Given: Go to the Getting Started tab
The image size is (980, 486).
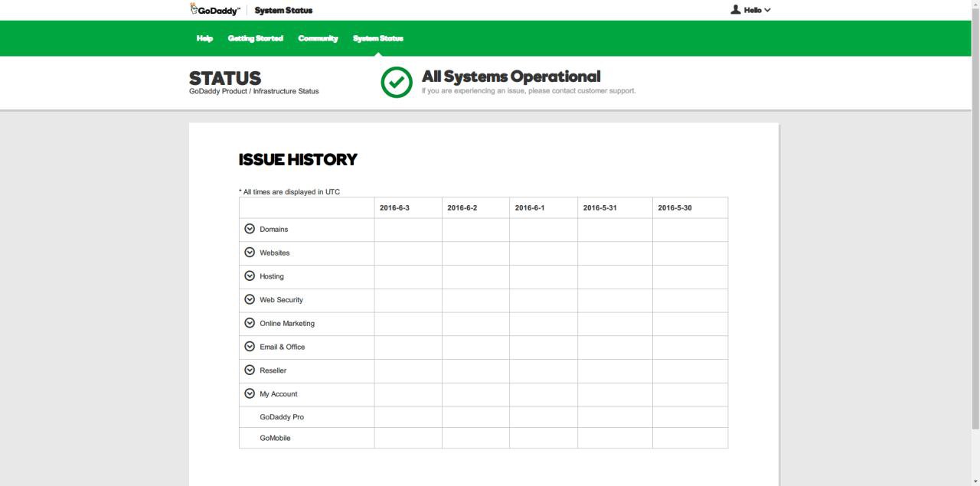Looking at the screenshot, I should 255,38.
